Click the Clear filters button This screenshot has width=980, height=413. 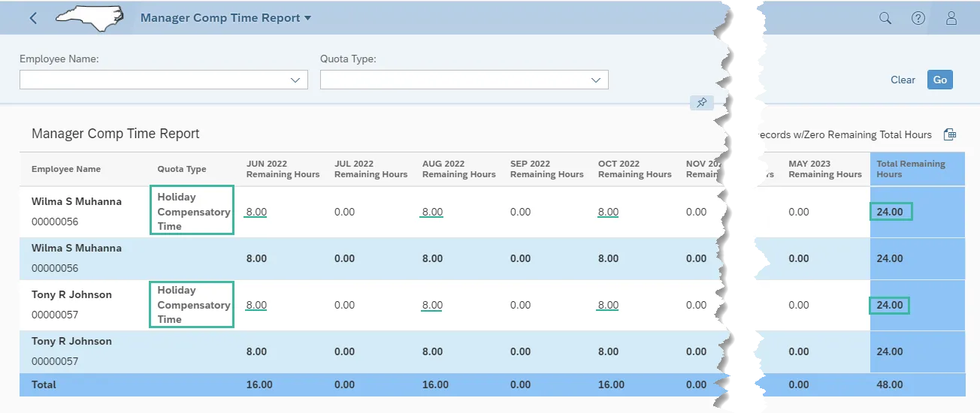point(903,80)
